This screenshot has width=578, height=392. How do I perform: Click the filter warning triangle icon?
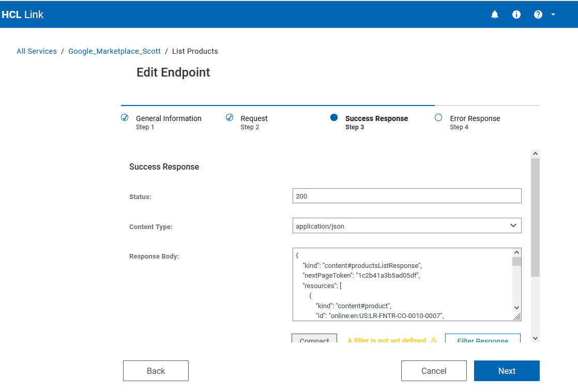pos(433,340)
